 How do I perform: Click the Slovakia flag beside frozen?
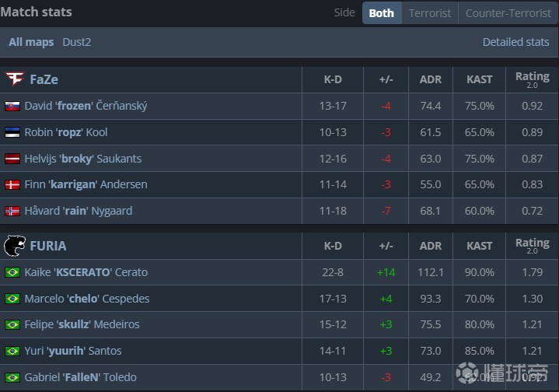[12, 106]
